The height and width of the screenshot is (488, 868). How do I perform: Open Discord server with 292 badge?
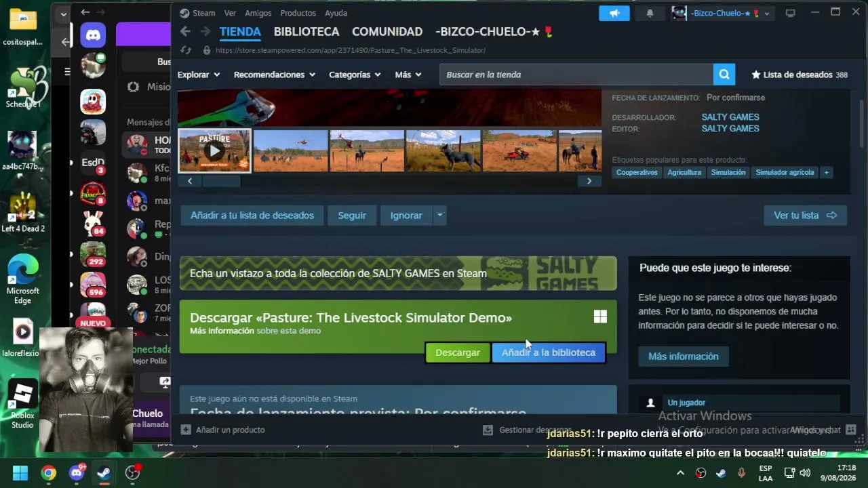point(93,254)
